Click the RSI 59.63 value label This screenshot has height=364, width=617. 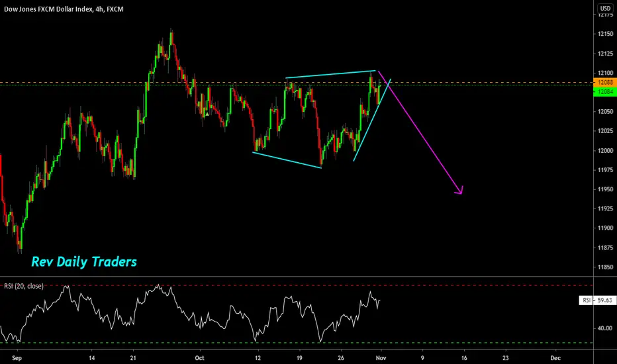point(598,300)
